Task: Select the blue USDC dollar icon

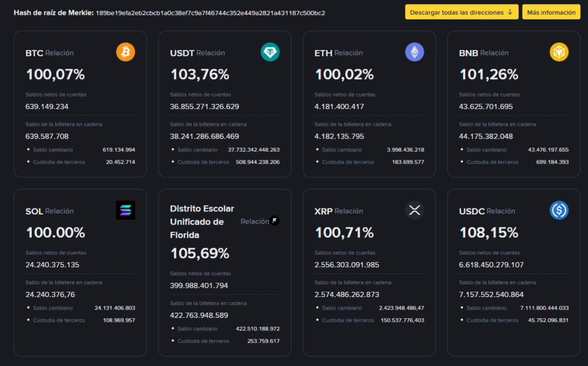Action: point(559,210)
